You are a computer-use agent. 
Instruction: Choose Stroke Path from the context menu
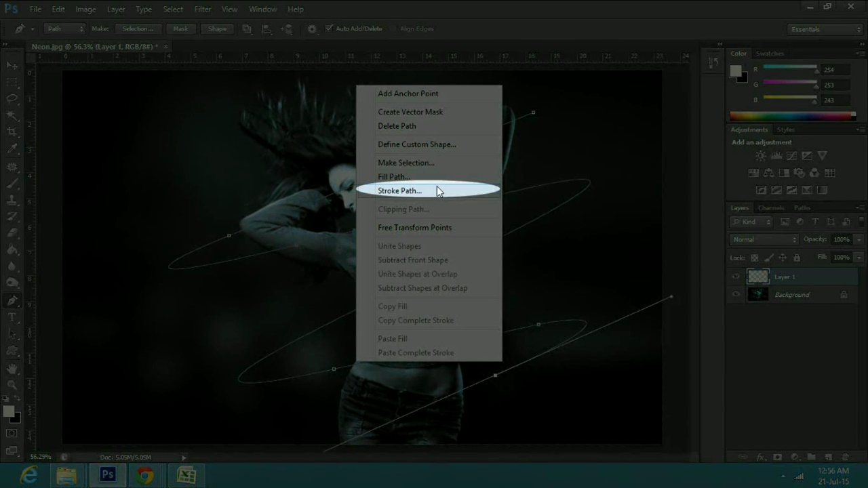[399, 191]
